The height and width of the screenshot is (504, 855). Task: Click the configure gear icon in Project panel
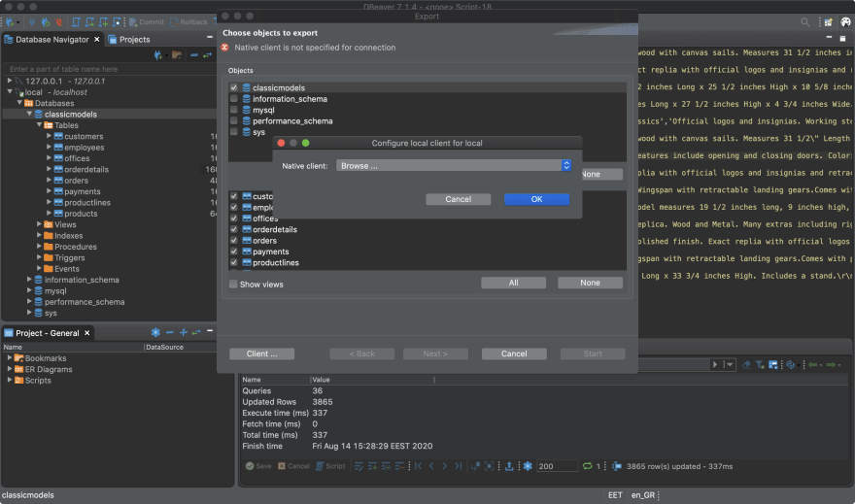(x=155, y=332)
